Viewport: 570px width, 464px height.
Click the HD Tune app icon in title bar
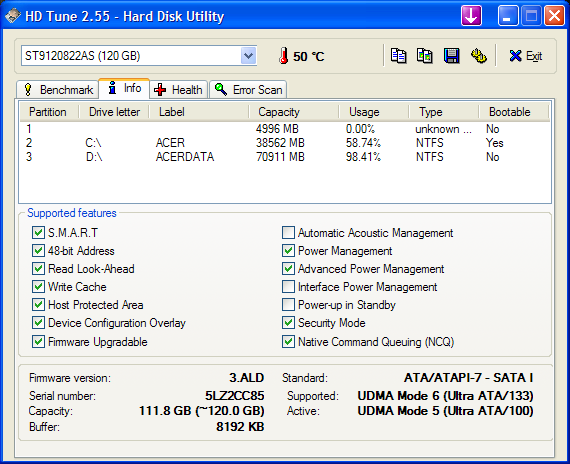[x=13, y=16]
